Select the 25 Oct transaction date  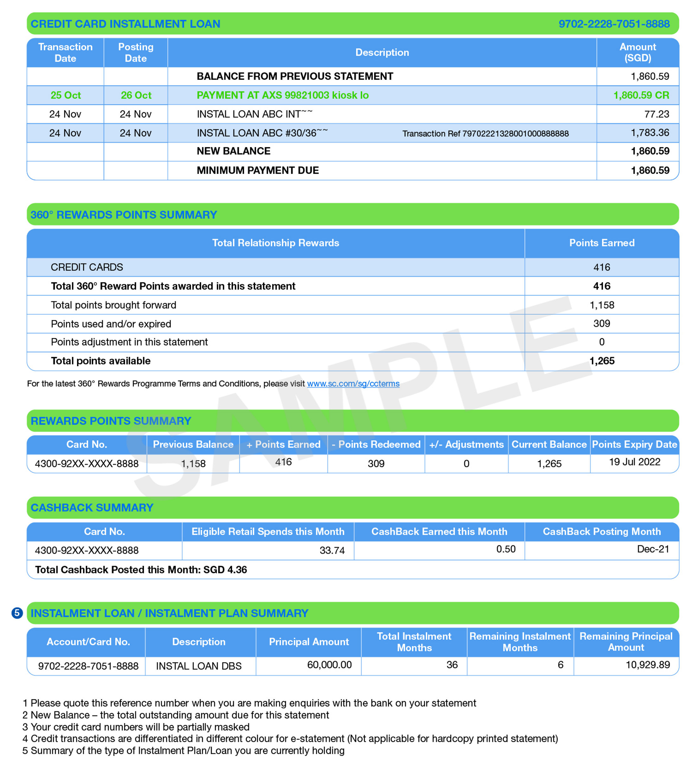click(66, 95)
